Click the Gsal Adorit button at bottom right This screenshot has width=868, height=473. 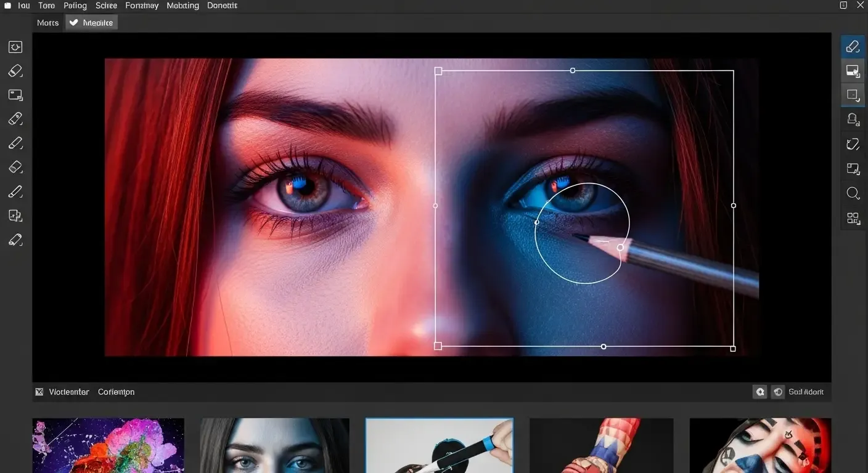click(806, 391)
